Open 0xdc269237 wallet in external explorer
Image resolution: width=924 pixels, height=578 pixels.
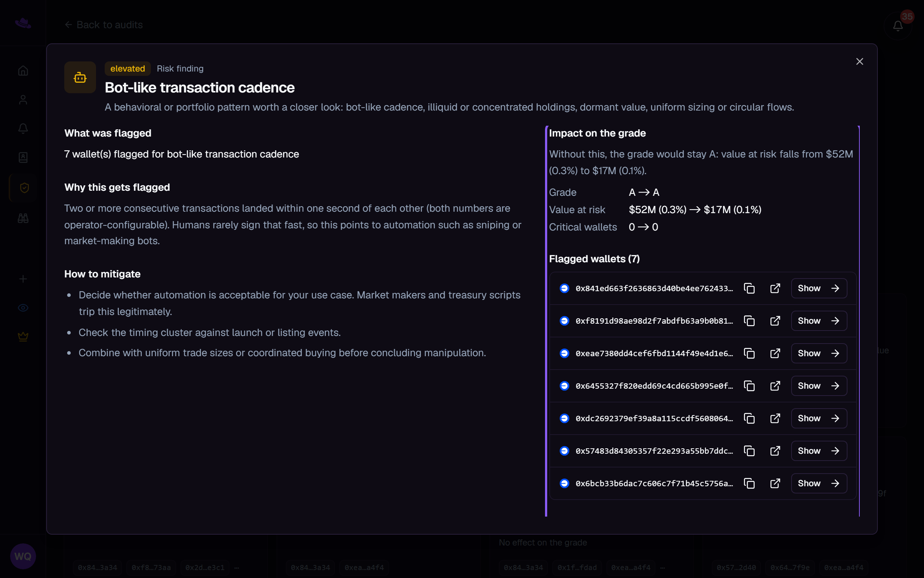click(x=775, y=418)
